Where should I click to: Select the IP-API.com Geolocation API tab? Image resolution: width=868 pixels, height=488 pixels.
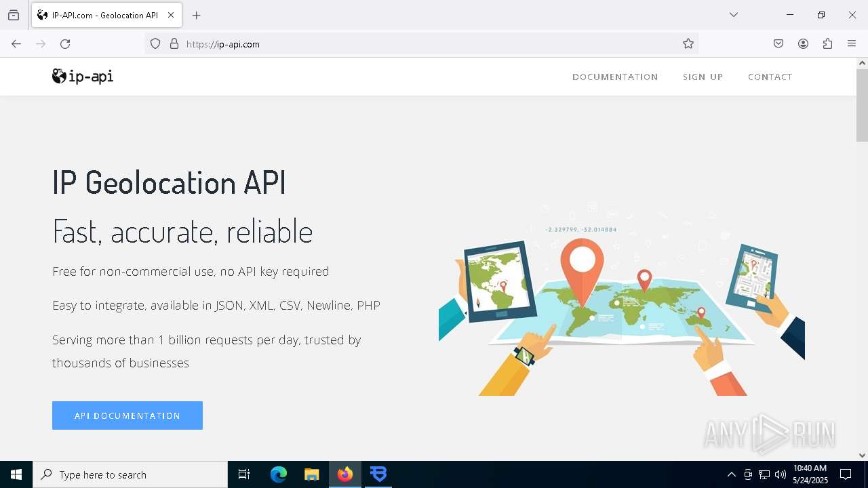coord(106,15)
